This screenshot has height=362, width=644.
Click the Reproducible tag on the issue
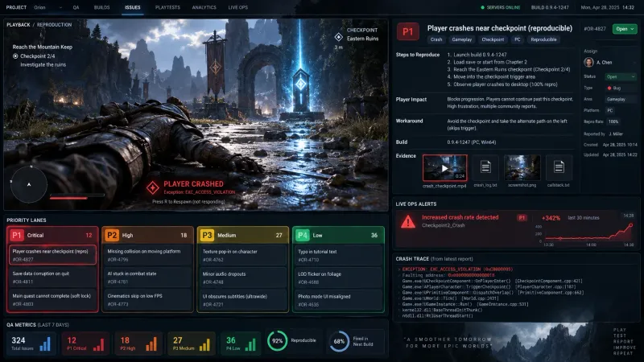click(x=543, y=39)
